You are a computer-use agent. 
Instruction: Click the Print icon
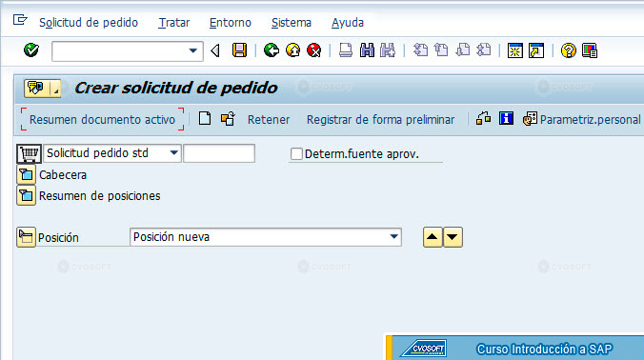[x=346, y=50]
